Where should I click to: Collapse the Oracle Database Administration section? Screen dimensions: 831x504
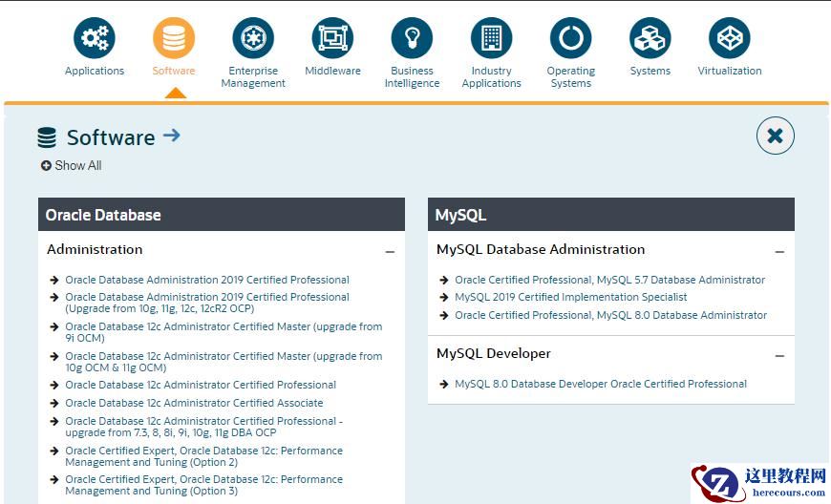tap(390, 251)
